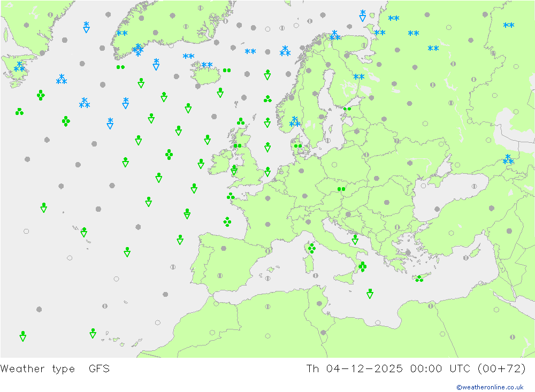Open the weatheronline.co.uk copyright link

pos(490,387)
